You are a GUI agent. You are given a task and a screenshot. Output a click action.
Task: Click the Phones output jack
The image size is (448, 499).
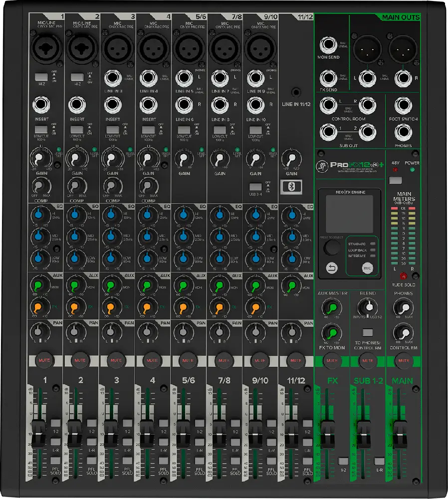[x=403, y=132]
